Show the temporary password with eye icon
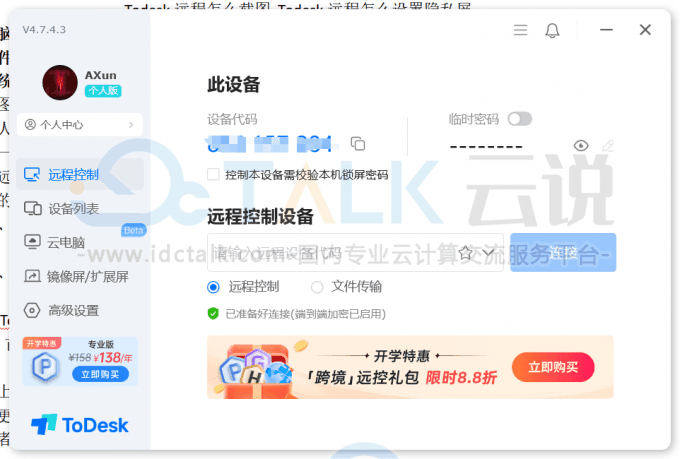The height and width of the screenshot is (459, 680). 581,146
